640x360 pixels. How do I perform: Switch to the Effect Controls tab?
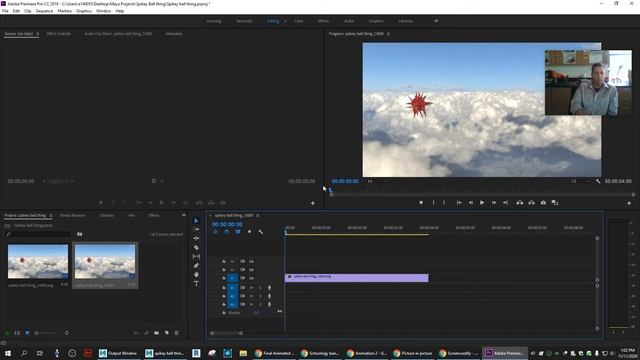[x=58, y=33]
